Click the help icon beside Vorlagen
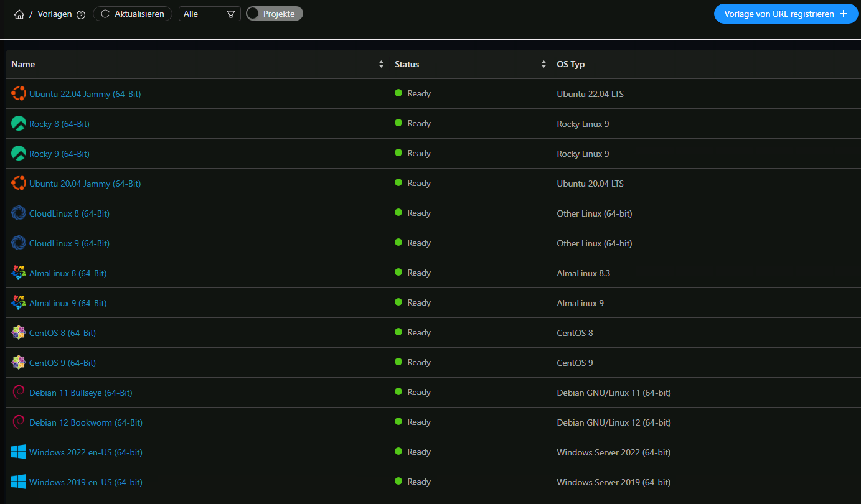This screenshot has height=504, width=861. coord(80,14)
